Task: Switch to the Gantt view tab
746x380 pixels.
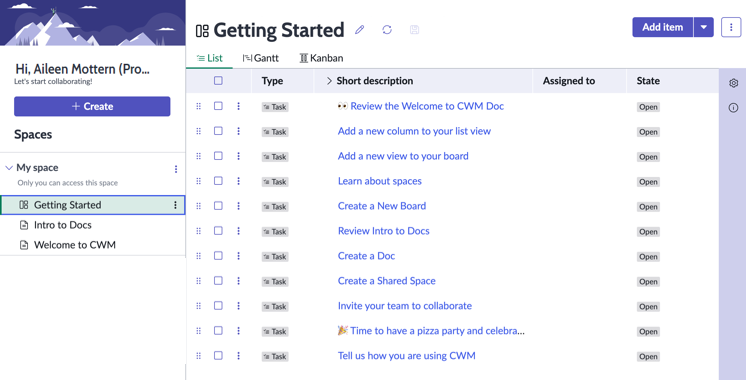Action: pos(260,58)
